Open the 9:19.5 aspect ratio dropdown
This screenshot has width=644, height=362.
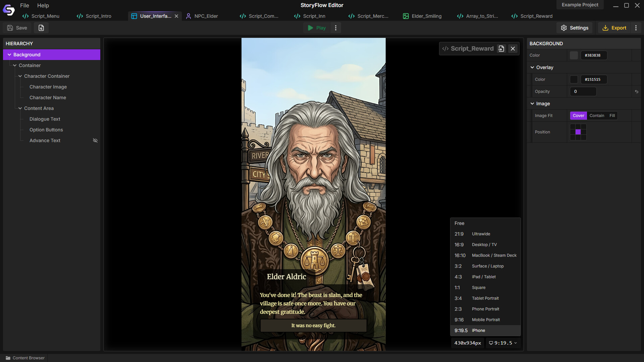[503, 343]
